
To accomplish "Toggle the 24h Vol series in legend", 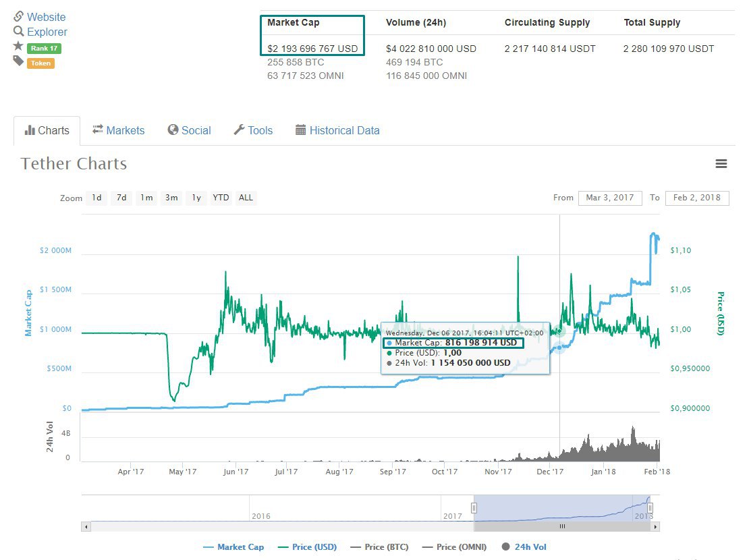I will pos(524,547).
